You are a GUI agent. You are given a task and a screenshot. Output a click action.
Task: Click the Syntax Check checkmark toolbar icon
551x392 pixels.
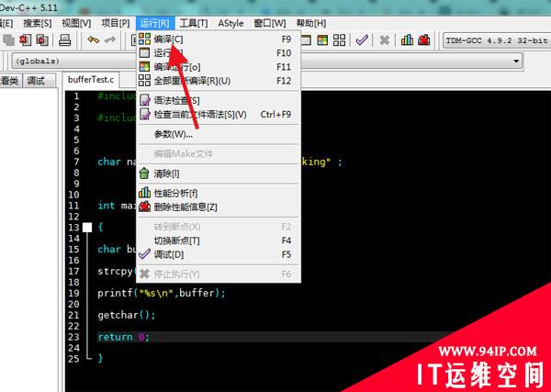coord(362,40)
